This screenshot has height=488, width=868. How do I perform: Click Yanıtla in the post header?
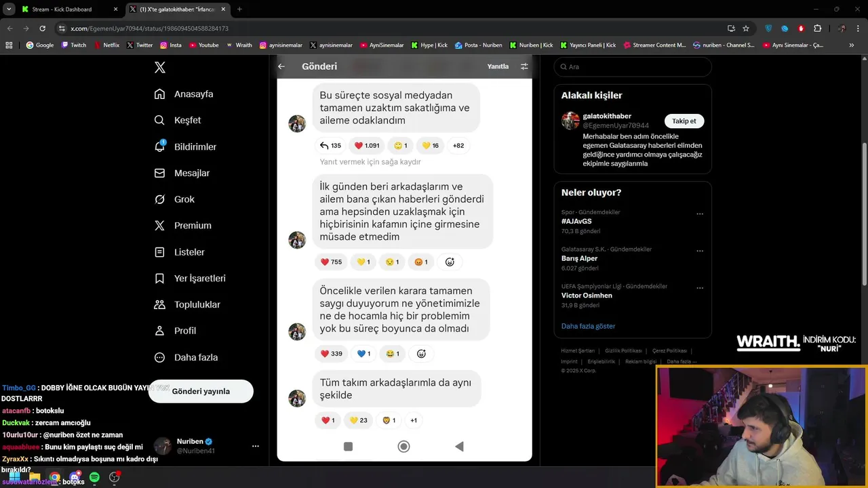[498, 66]
